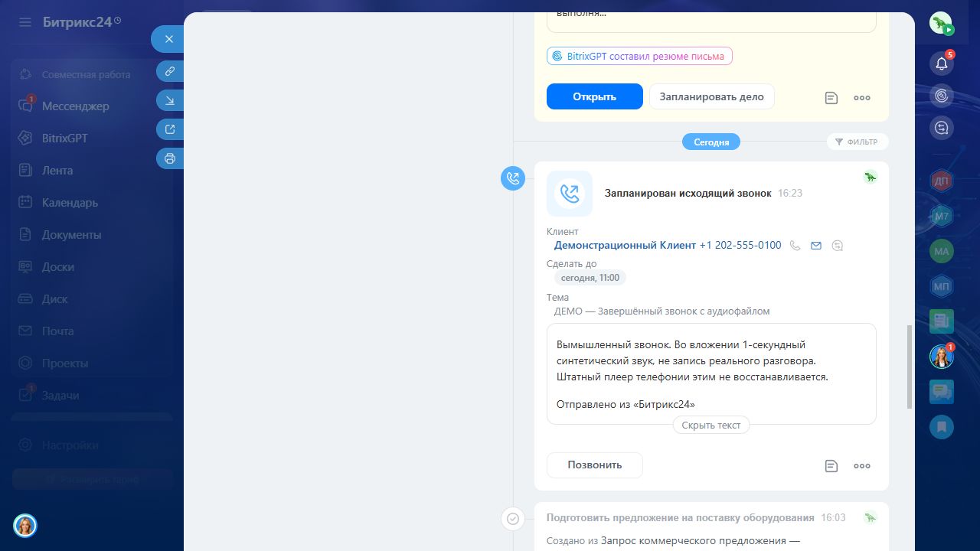
Task: Open the BitrixGPT spiral icon in the right sidebar
Action: click(x=942, y=96)
